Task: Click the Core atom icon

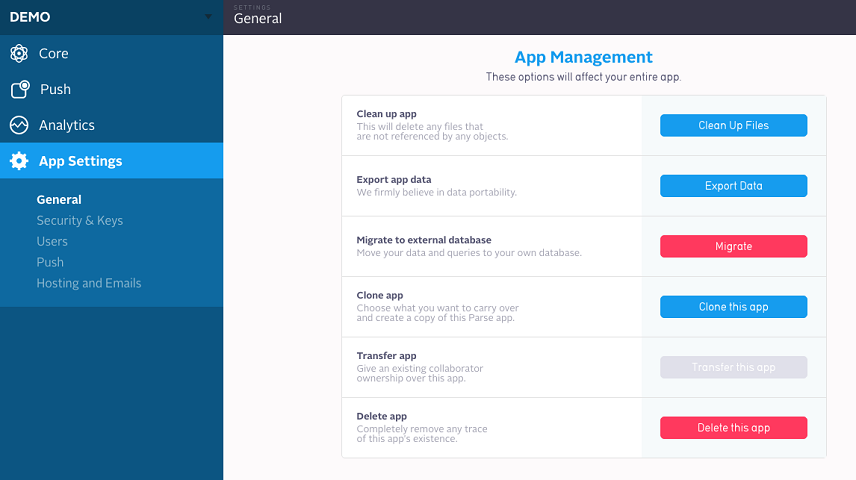Action: (x=19, y=54)
